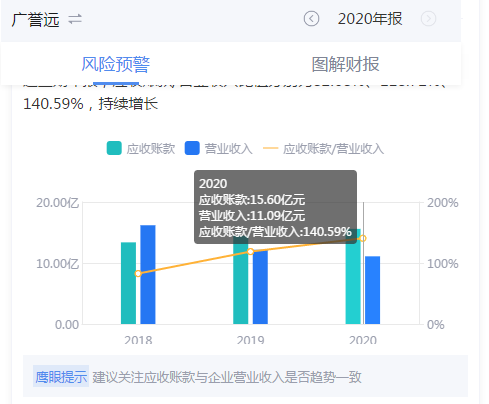Click the 2020 应收账款 teal bar
Image resolution: width=489 pixels, height=404 pixels.
[353, 276]
